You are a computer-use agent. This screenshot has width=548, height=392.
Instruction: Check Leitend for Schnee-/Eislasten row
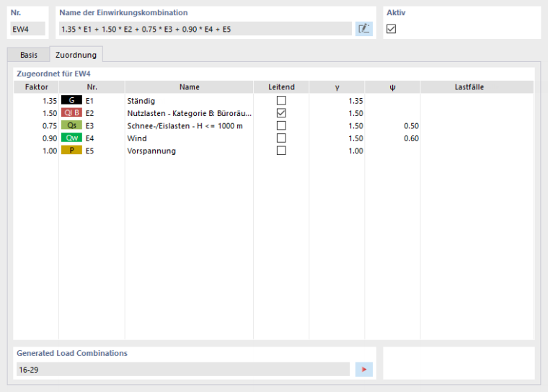click(x=281, y=125)
